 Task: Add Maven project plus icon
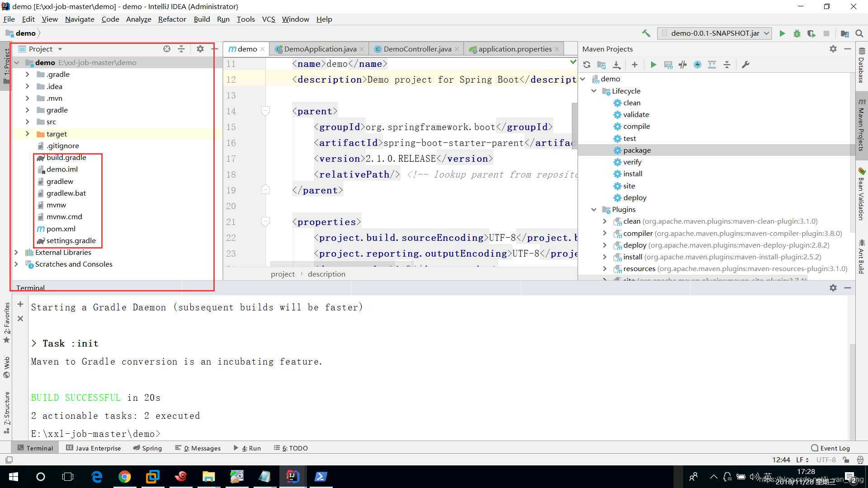click(x=635, y=65)
